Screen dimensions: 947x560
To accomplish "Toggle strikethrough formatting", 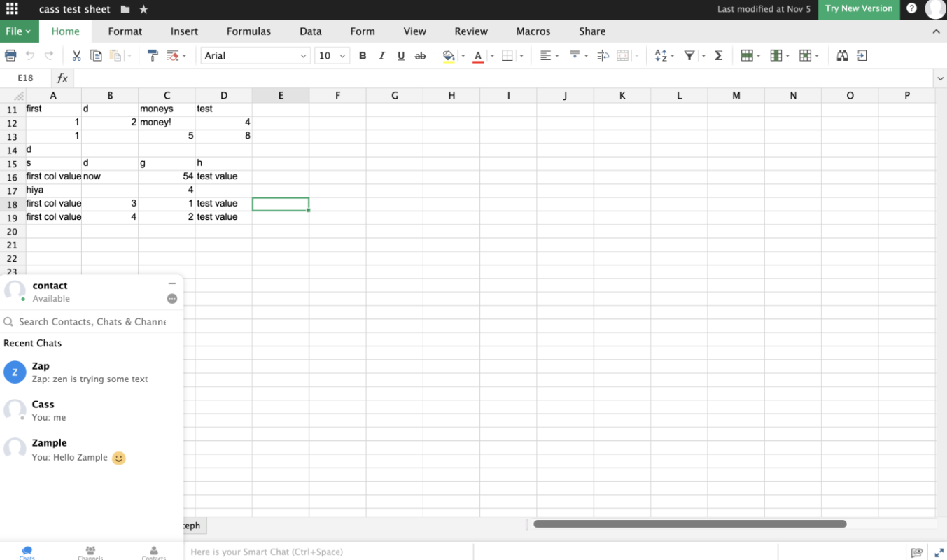I will coord(420,56).
